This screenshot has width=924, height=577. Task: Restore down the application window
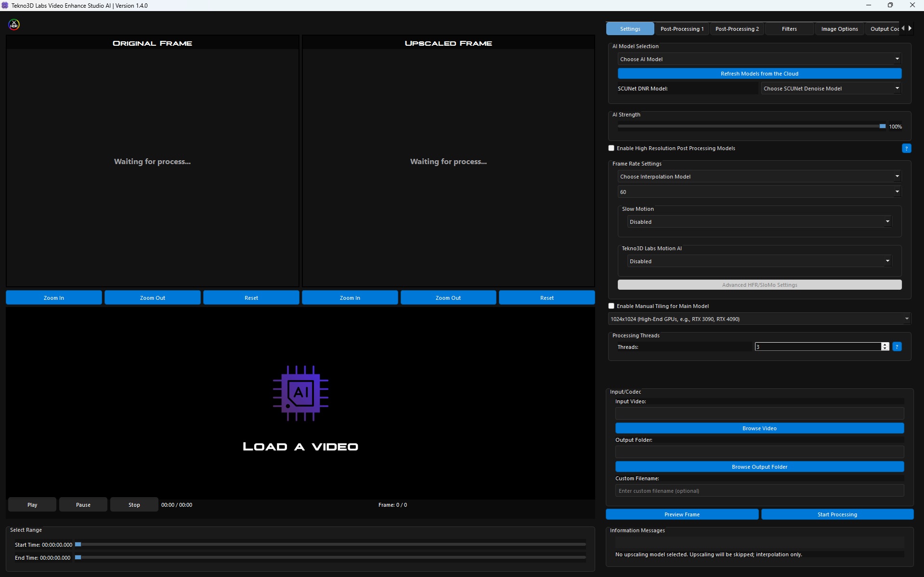click(x=890, y=5)
